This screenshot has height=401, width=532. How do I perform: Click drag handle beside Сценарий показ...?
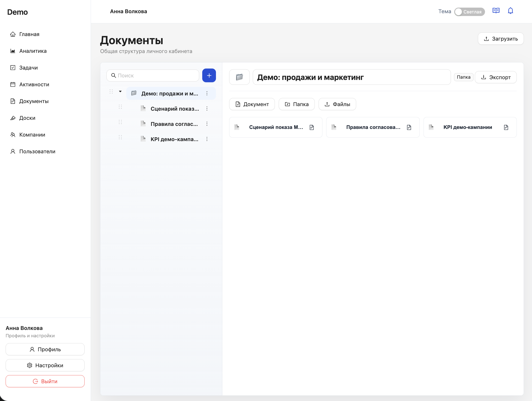pyautogui.click(x=120, y=107)
